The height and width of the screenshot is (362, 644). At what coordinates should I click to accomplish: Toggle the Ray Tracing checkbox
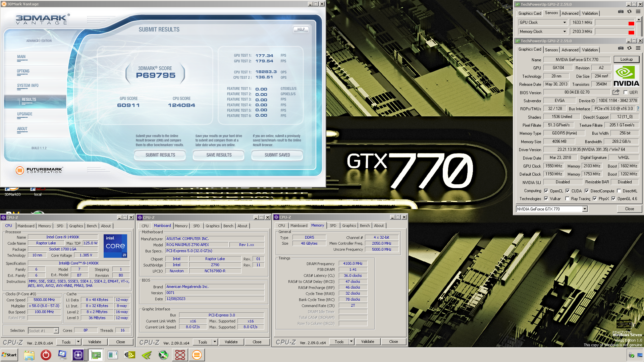coord(567,198)
